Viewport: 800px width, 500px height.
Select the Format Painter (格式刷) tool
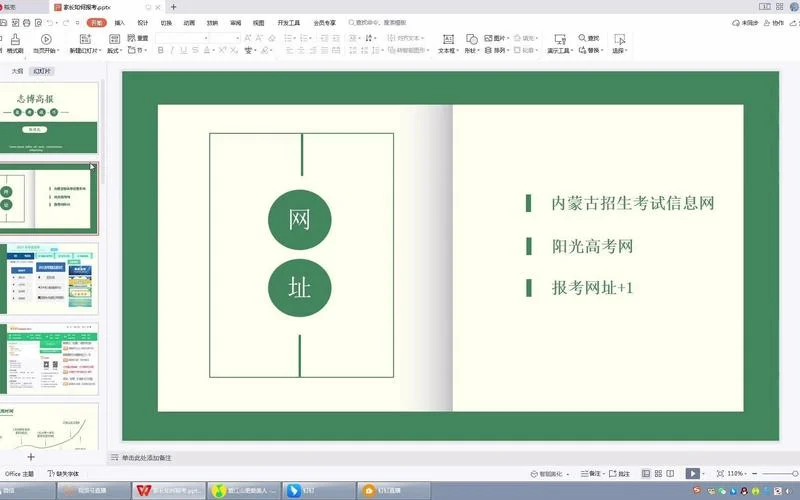tap(15, 44)
